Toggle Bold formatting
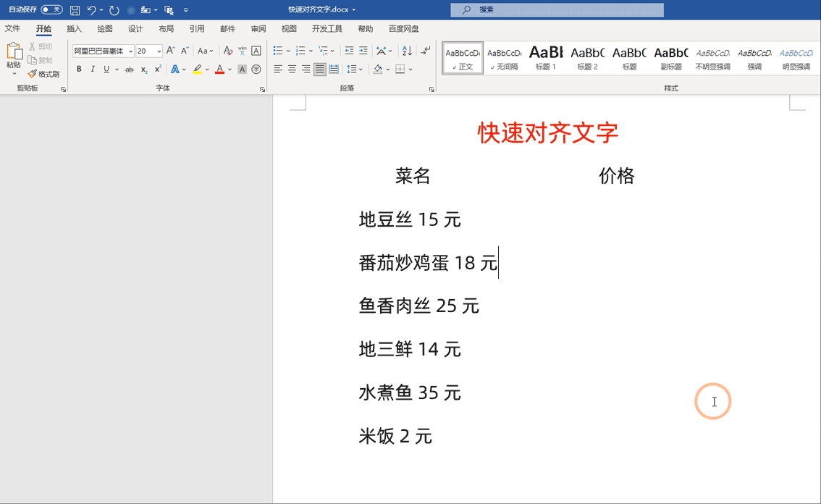The height and width of the screenshot is (504, 821). point(79,70)
